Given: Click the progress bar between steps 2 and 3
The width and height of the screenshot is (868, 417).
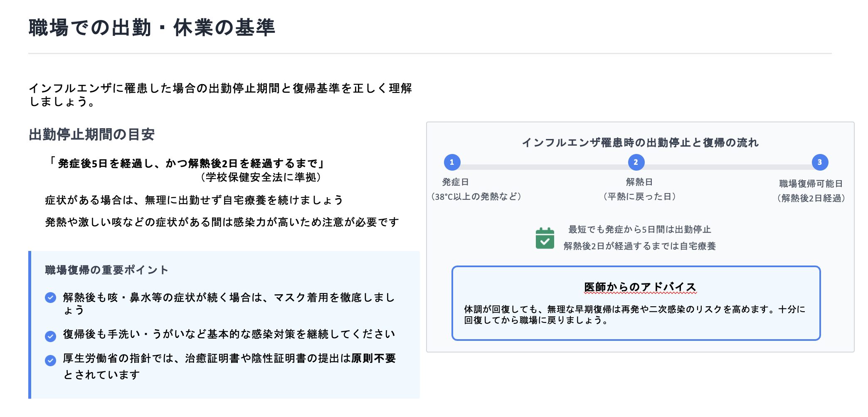Looking at the screenshot, I should [727, 166].
